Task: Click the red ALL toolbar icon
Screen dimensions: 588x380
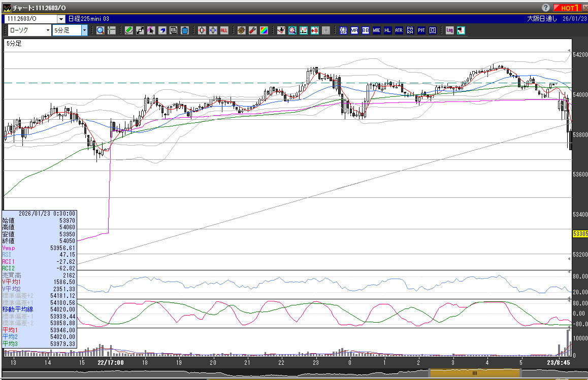Action: tap(224, 30)
